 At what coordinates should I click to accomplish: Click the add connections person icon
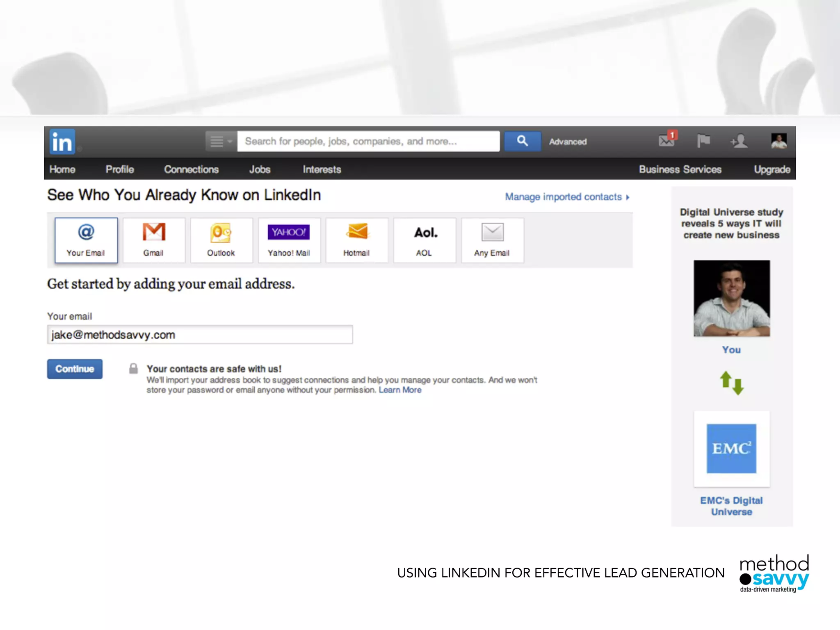739,141
